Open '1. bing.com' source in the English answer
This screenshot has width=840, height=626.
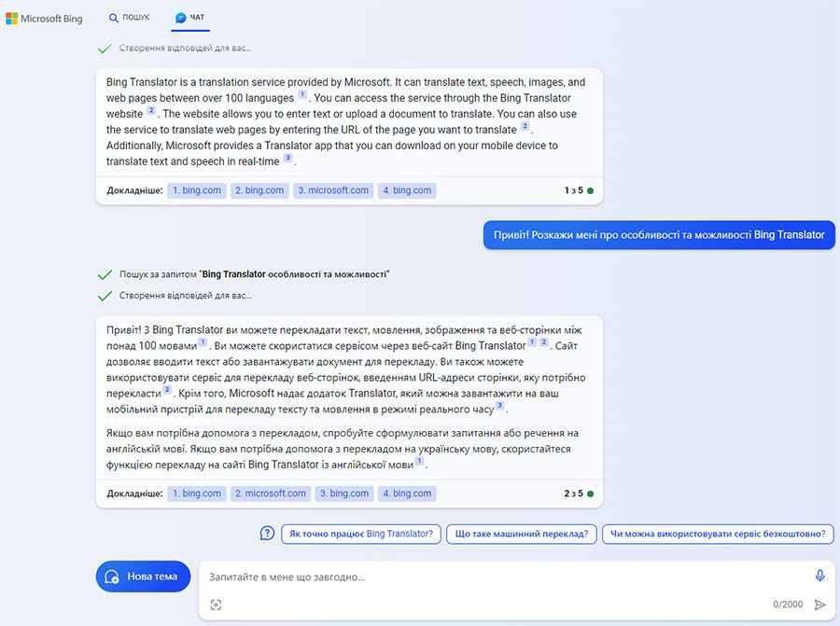(197, 190)
